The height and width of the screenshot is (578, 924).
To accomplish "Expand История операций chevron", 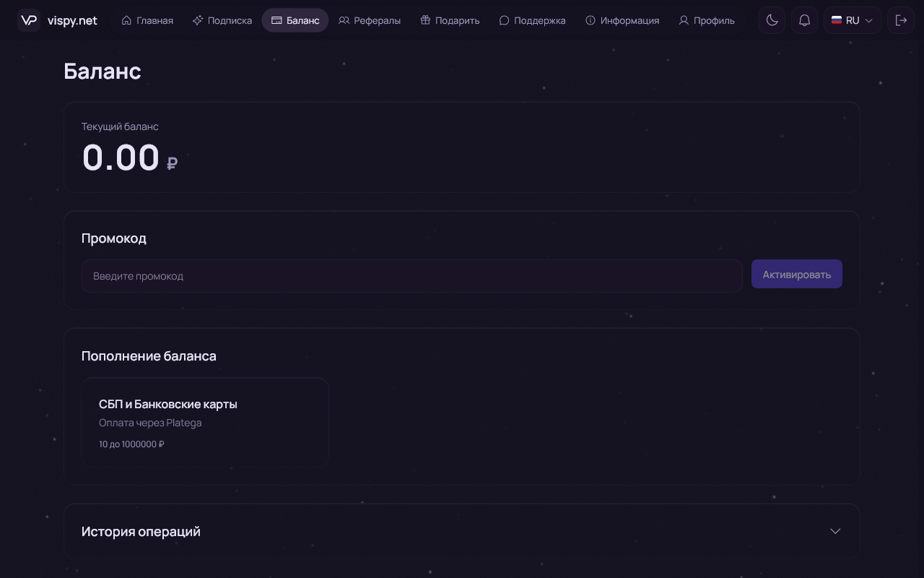I will [835, 531].
